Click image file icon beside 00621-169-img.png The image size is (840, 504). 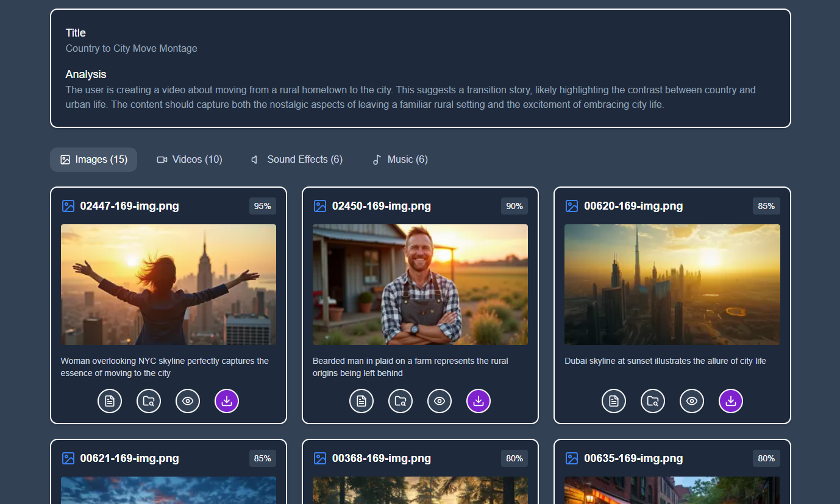[x=68, y=458]
